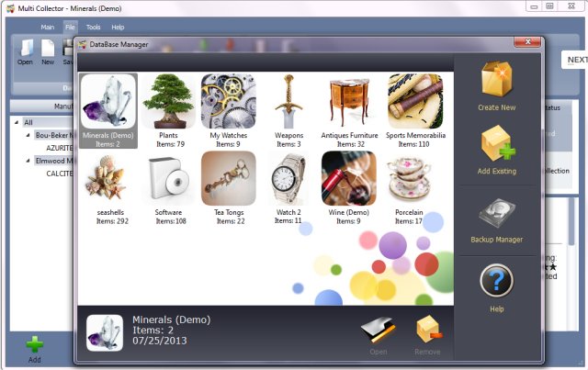This screenshot has height=370, width=588.
Task: Click the New document toolbar icon
Action: coord(48,49)
